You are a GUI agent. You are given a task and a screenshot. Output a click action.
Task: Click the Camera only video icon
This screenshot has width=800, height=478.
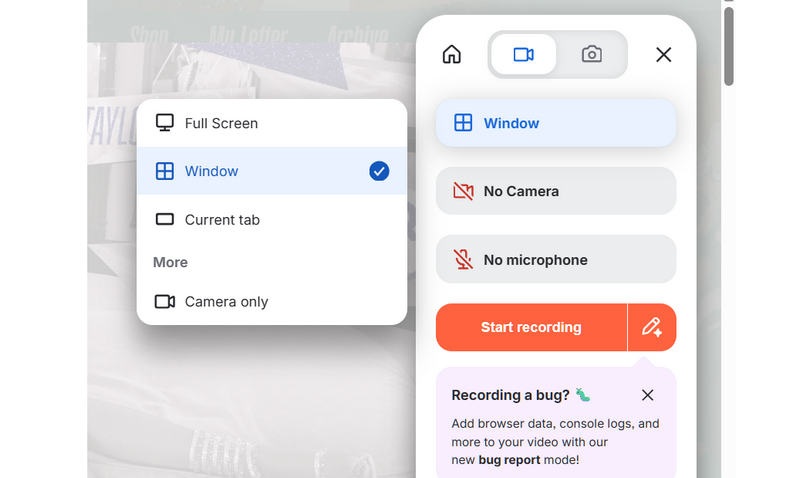(164, 301)
